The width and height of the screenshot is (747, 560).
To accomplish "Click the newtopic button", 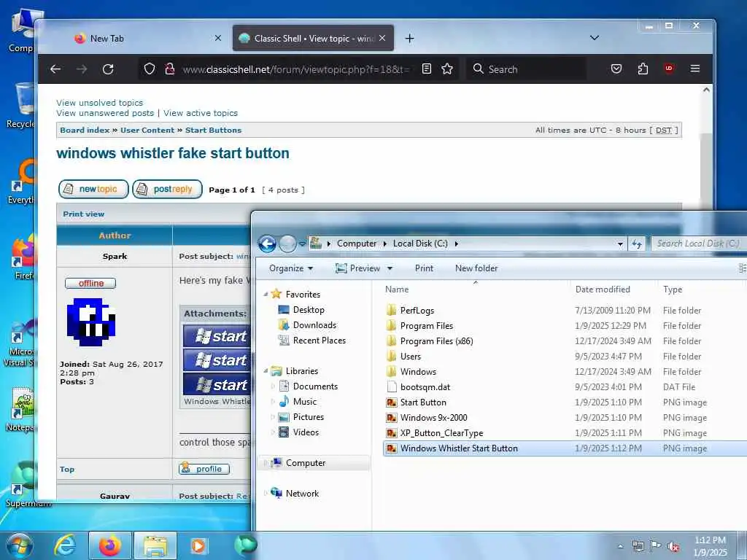I will 94,189.
